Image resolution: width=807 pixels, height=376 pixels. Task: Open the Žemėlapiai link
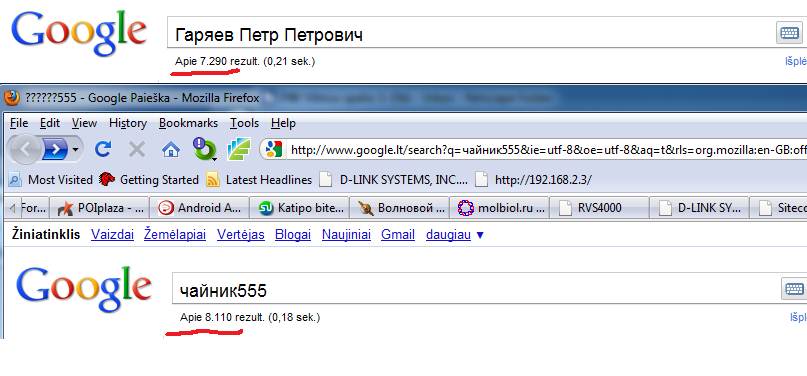(x=175, y=235)
